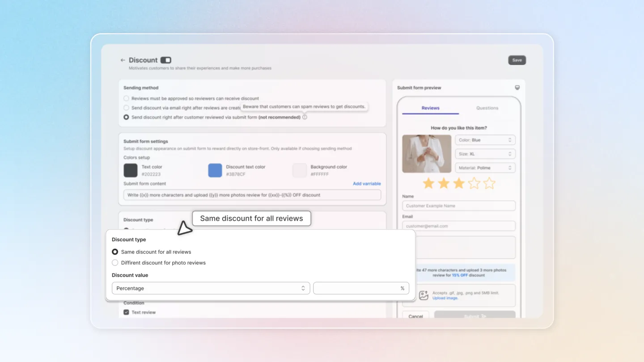Select 'Send discount via email' sending method
This screenshot has height=362, width=644.
click(x=126, y=108)
